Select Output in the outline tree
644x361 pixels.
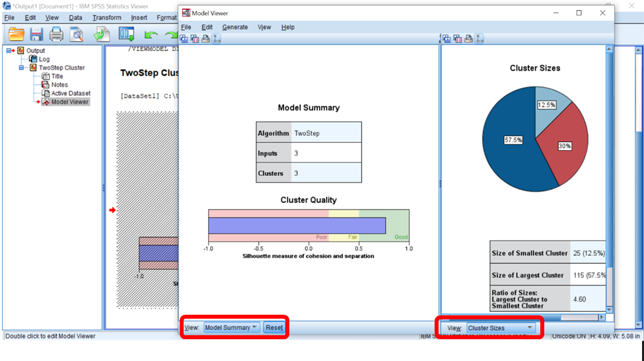tap(36, 50)
